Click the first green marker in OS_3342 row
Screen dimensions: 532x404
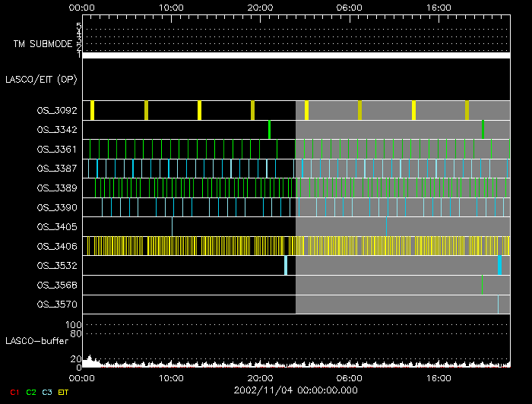pos(269,130)
